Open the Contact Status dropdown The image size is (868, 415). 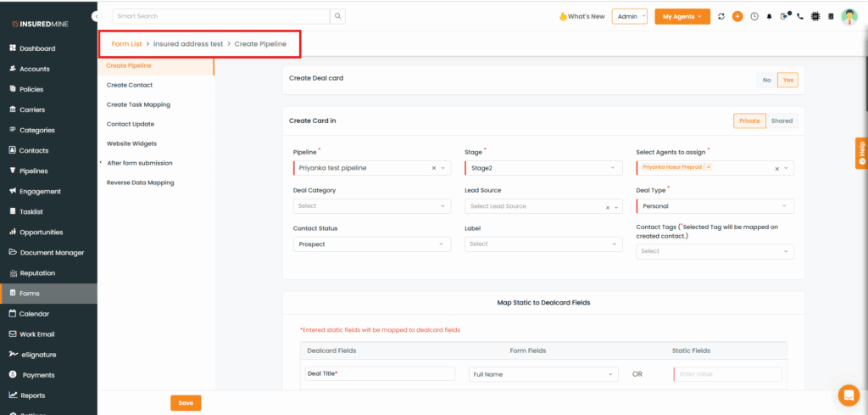click(x=371, y=244)
